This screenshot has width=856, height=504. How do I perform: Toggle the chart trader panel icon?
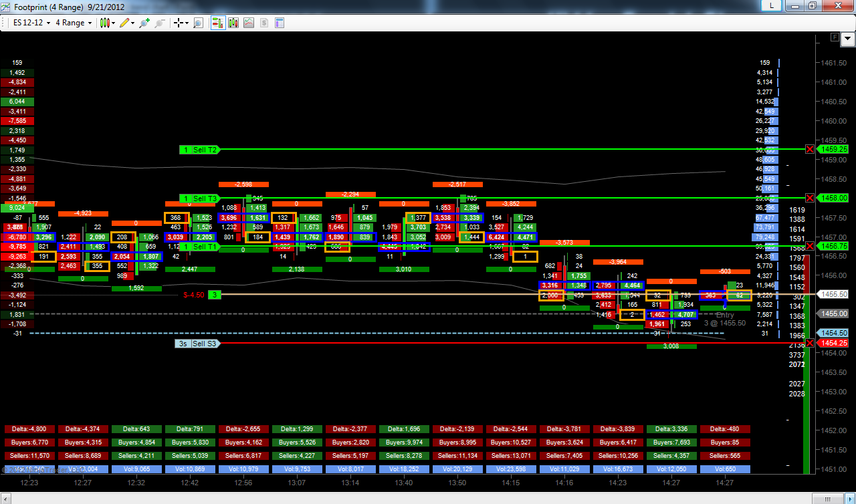pos(218,23)
